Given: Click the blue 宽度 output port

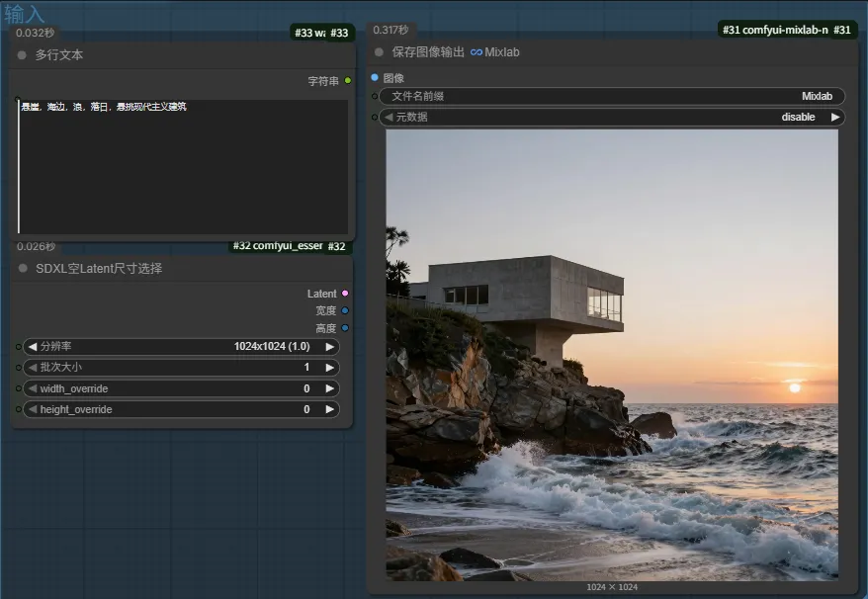Looking at the screenshot, I should point(345,310).
